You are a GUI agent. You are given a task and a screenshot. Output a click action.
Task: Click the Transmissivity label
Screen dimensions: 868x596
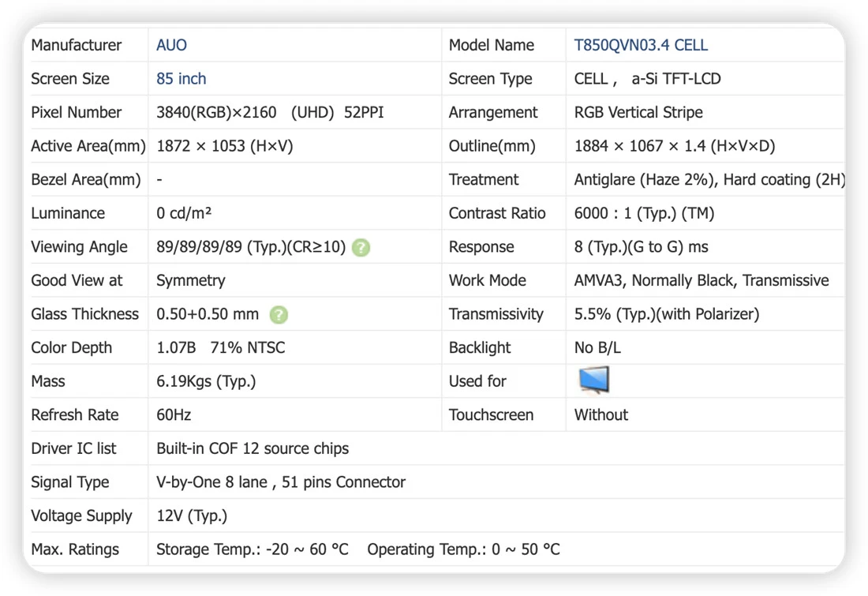pyautogui.click(x=496, y=314)
